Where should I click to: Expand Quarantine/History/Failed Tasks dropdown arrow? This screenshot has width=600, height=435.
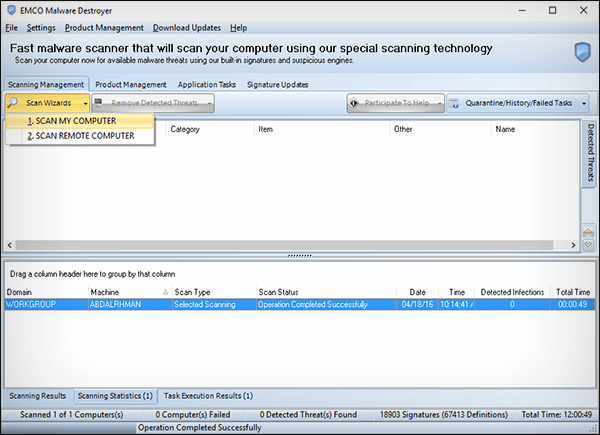(x=584, y=103)
